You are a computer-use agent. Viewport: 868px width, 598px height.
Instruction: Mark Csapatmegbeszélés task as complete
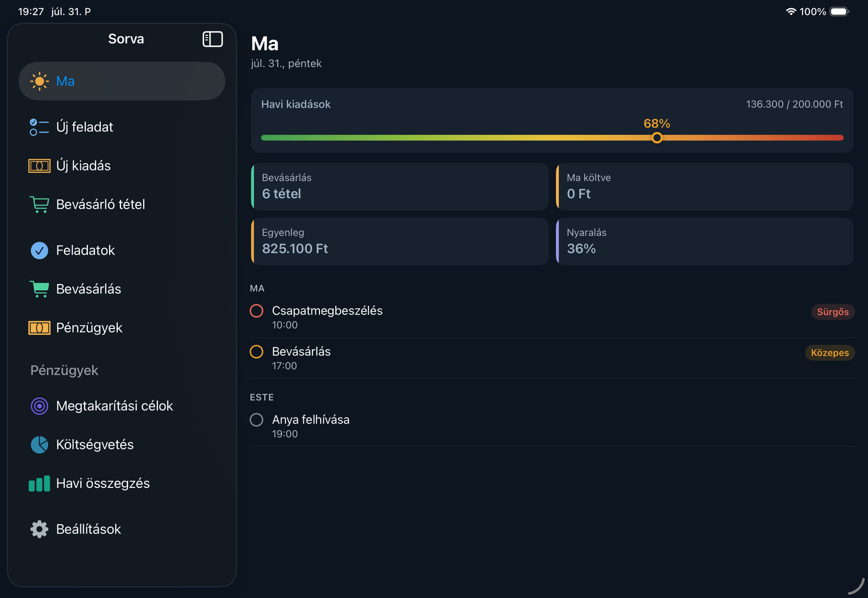pos(257,311)
